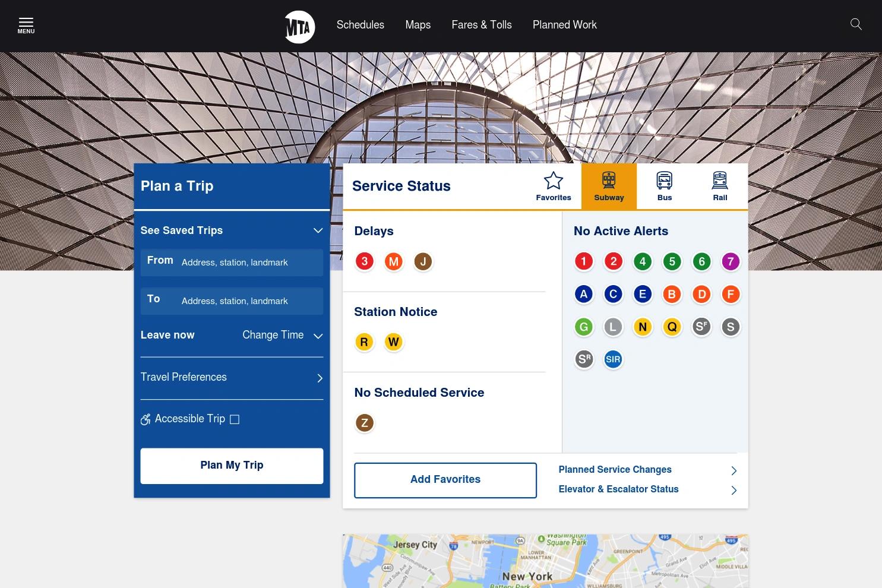Screen dimensions: 882x588
Task: Select the F train icon
Action: pos(731,294)
